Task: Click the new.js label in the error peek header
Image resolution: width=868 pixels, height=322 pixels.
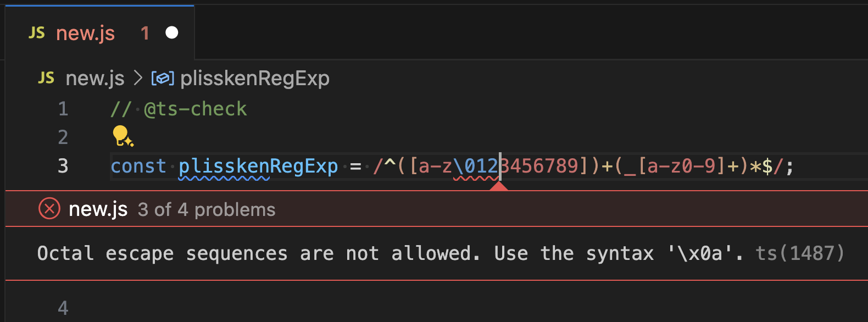Action: click(x=98, y=209)
